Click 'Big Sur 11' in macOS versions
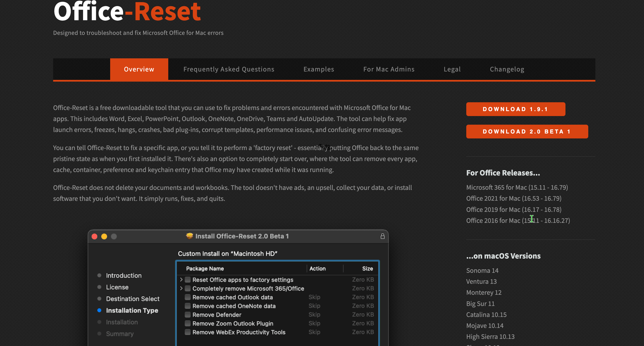The height and width of the screenshot is (346, 644). click(480, 304)
